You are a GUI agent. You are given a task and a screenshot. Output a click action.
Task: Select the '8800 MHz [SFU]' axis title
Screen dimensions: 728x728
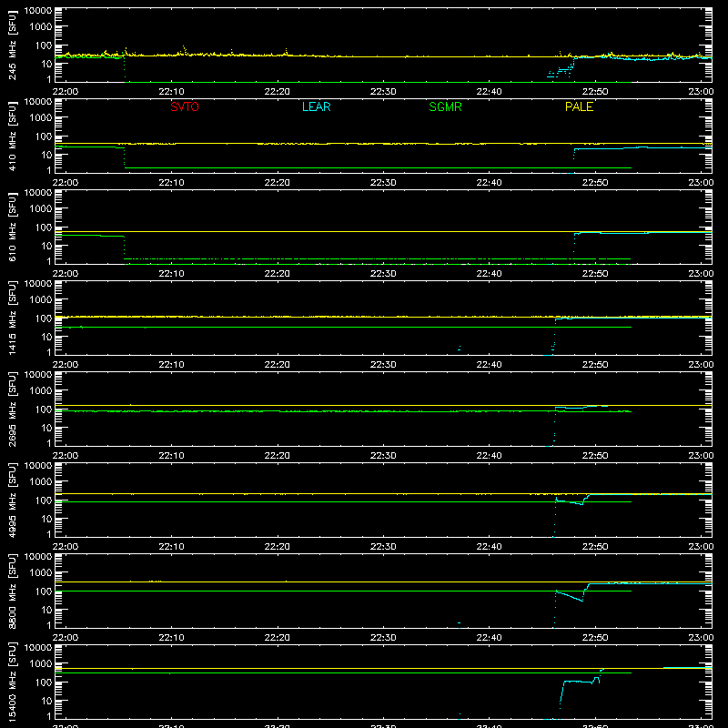point(12,591)
